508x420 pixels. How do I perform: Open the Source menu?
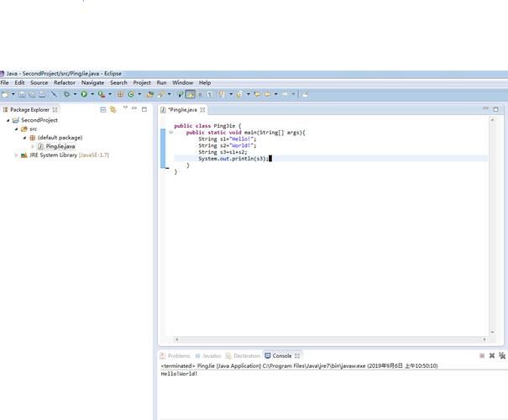point(39,82)
